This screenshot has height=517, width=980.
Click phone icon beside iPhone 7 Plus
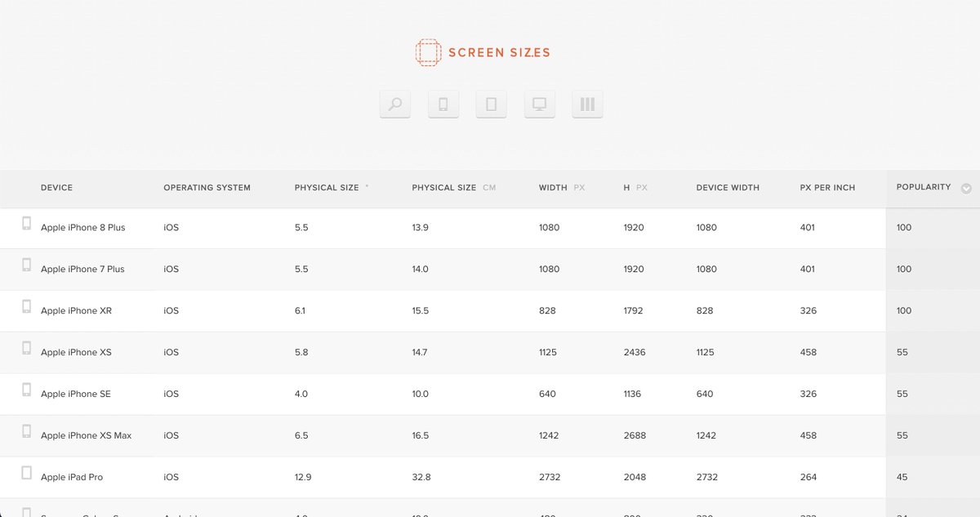pyautogui.click(x=27, y=265)
